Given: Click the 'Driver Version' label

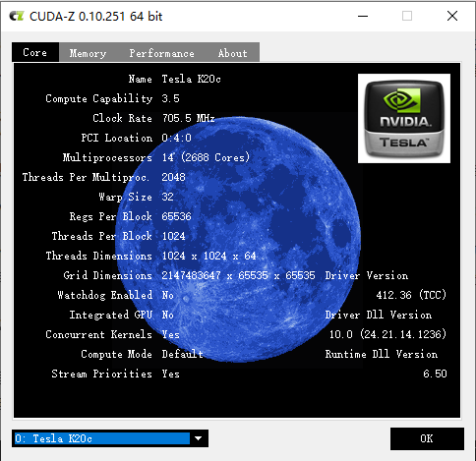Looking at the screenshot, I should pyautogui.click(x=367, y=275).
